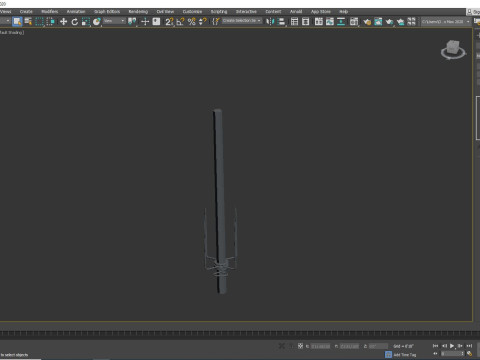This screenshot has width=480, height=360.
Task: Open the project folder path dropdown
Action: click(446, 21)
